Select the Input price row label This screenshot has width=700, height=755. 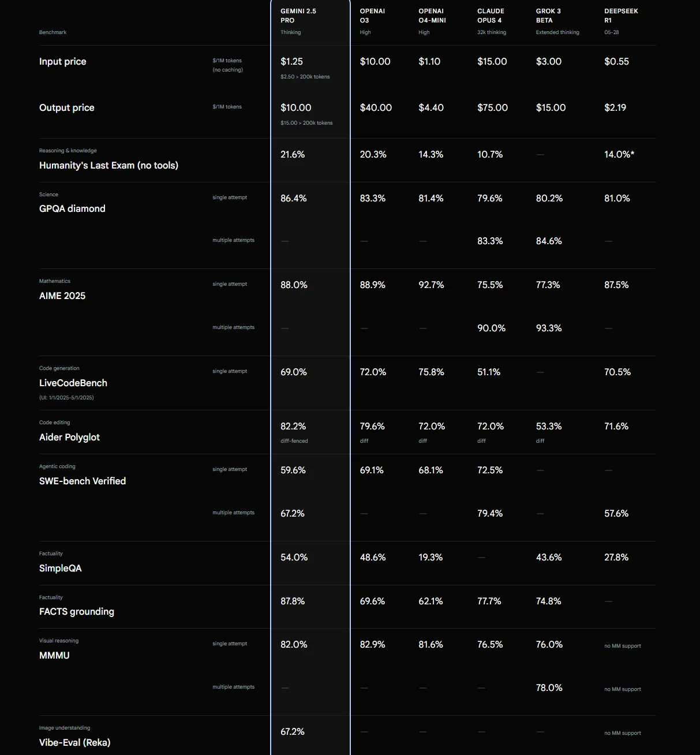pos(62,61)
